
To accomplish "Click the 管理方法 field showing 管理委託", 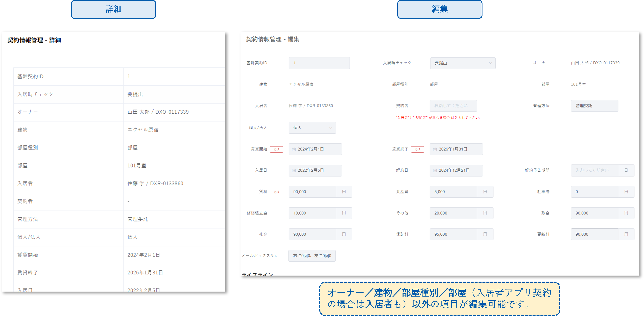I will coord(594,106).
